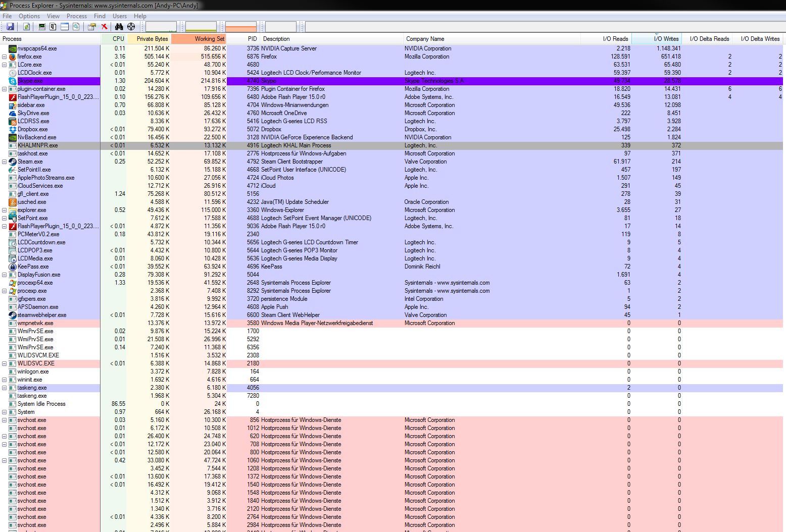This screenshot has width=786, height=532.
Task: Open the File menu
Action: click(7, 16)
